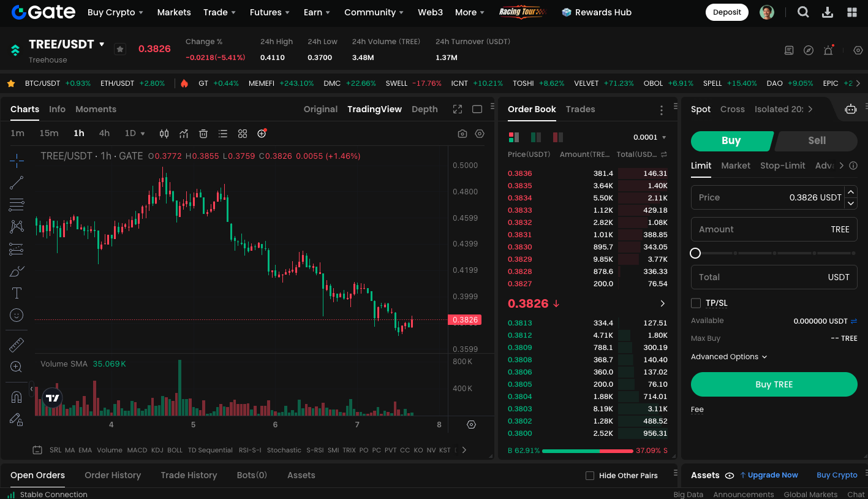Open Rewards Hub link
868x499 pixels.
coord(597,12)
